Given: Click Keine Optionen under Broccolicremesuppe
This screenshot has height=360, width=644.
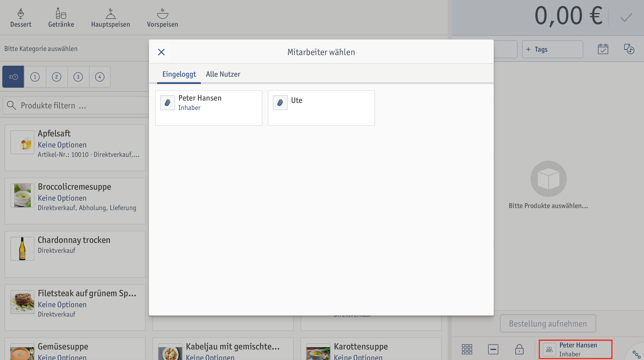Looking at the screenshot, I should click(x=62, y=198).
